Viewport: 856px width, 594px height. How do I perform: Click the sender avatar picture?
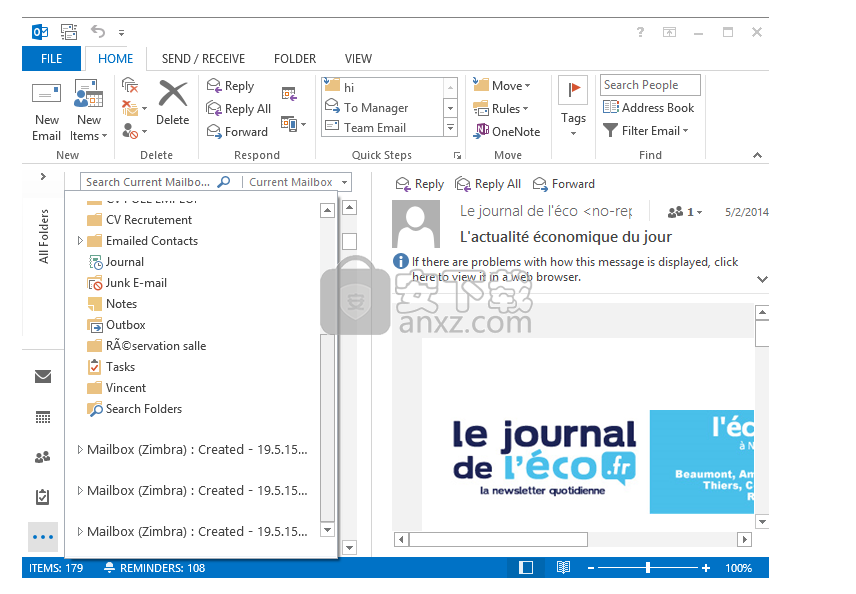[416, 224]
